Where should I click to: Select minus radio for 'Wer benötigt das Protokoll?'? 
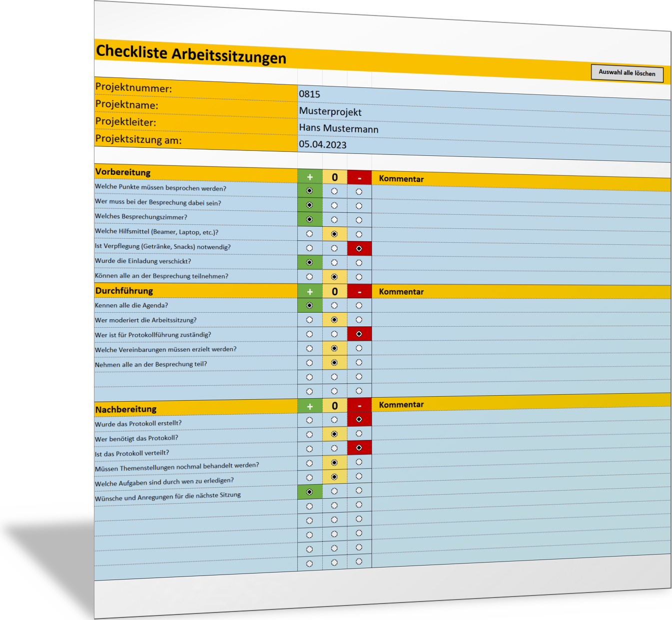[359, 434]
